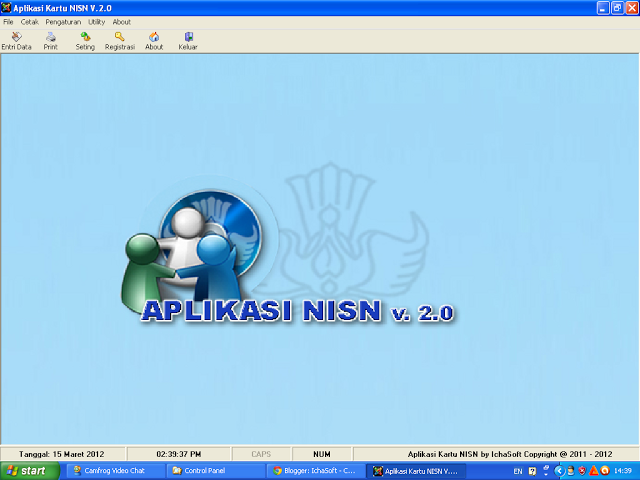Image resolution: width=640 pixels, height=480 pixels.
Task: Click the help question mark tray icon
Action: pyautogui.click(x=532, y=471)
